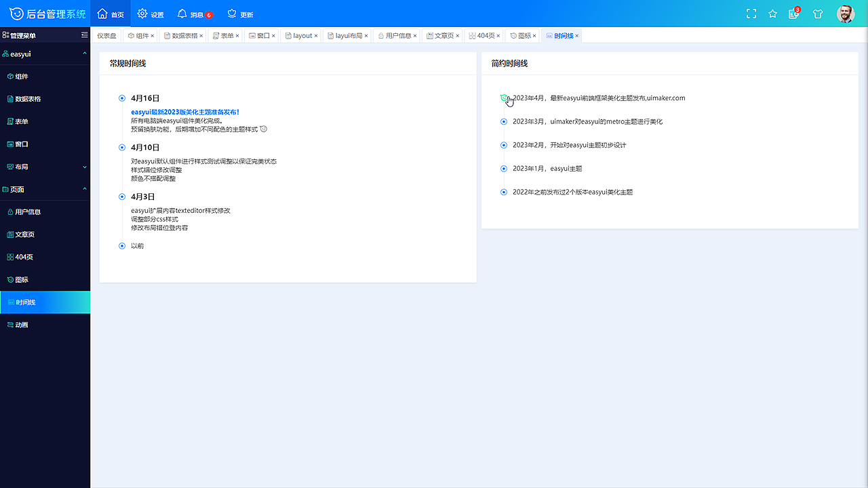Screen dimensions: 868x488
Task: Click the star favorite icon in top bar
Action: pyautogui.click(x=772, y=13)
